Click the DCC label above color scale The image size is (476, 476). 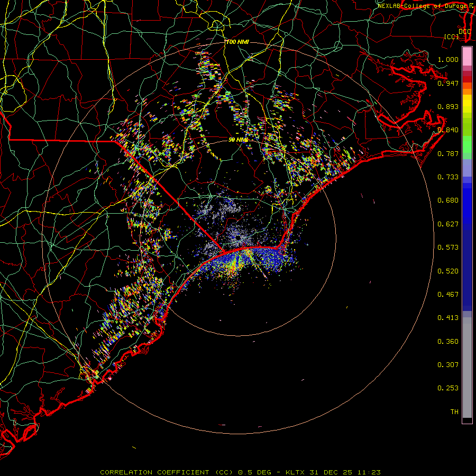(x=464, y=32)
